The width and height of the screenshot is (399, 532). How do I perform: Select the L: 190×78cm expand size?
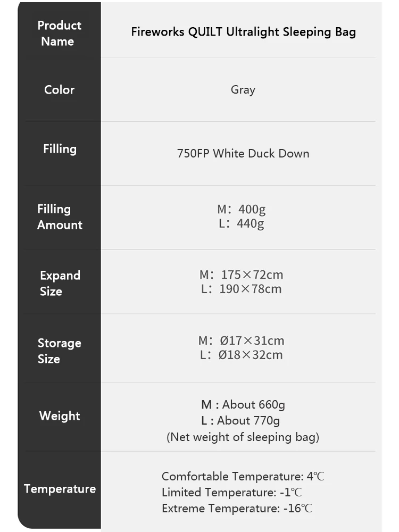pyautogui.click(x=241, y=289)
